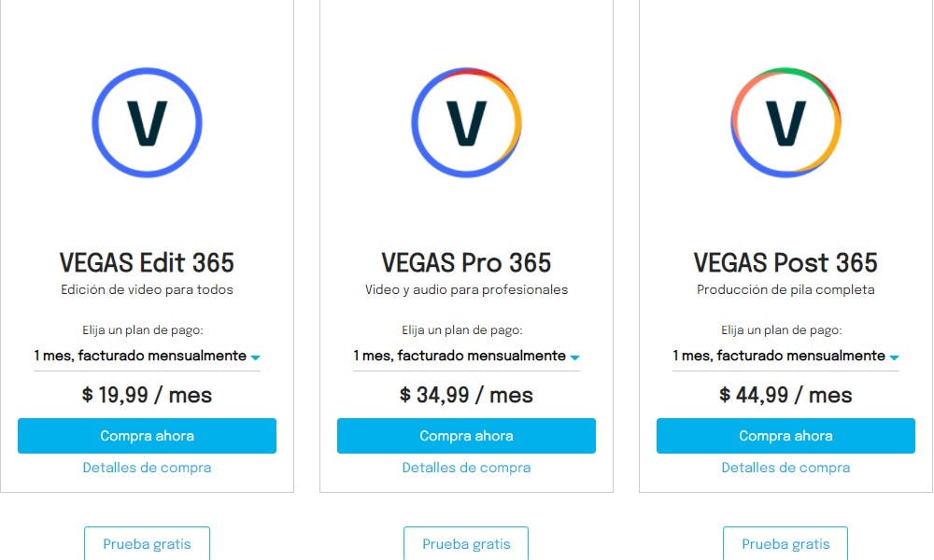The height and width of the screenshot is (560, 934).
Task: Click the VEGAS Pro 365 multicolor logo icon
Action: point(466,123)
